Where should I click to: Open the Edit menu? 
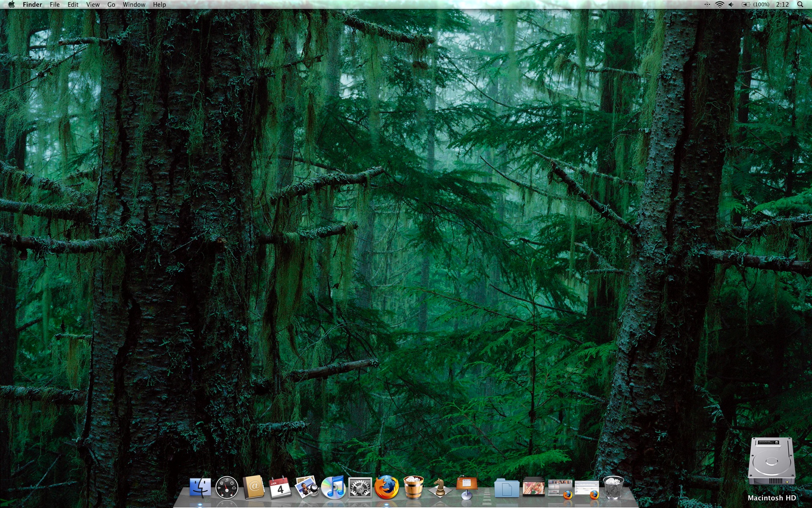click(x=73, y=4)
